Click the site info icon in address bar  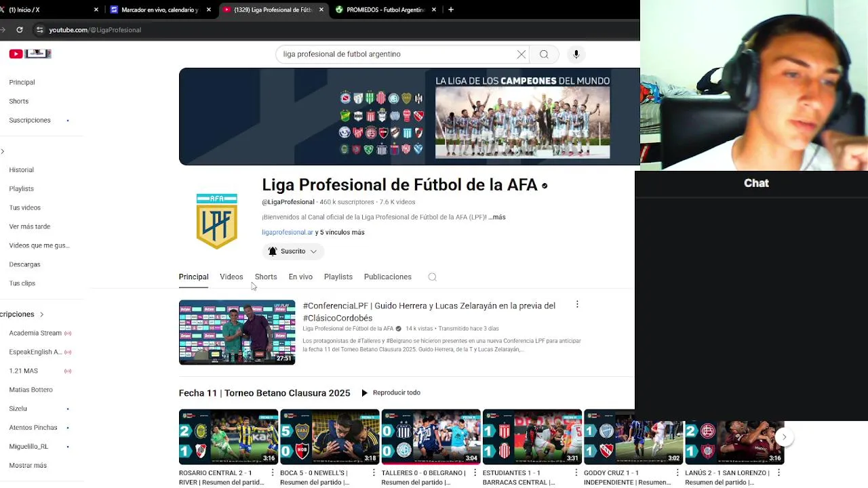point(40,30)
